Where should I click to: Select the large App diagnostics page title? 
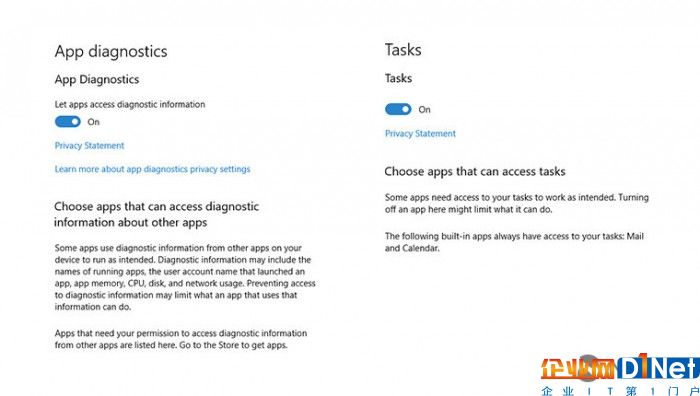click(x=111, y=51)
